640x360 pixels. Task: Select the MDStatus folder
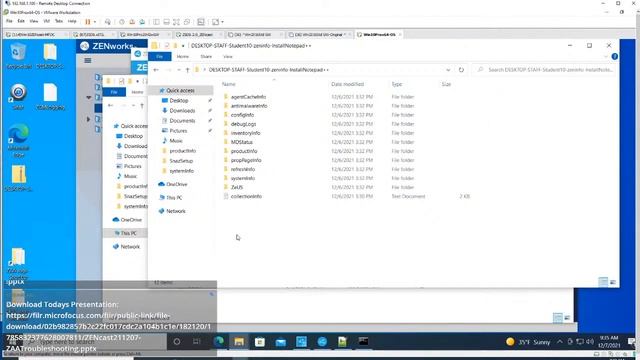[x=242, y=142]
